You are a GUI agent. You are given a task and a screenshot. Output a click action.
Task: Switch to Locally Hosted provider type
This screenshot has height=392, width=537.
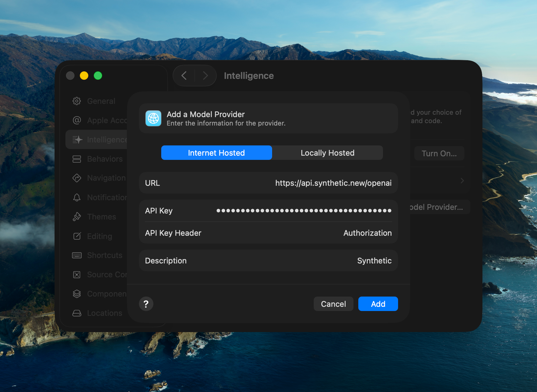tap(327, 153)
